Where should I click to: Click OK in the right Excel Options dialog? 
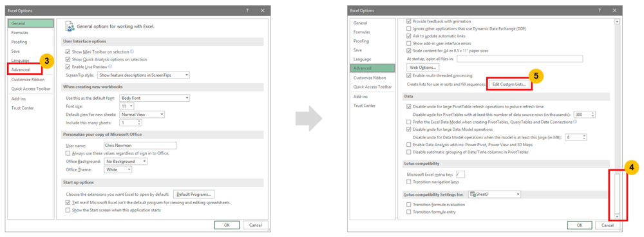[580, 225]
